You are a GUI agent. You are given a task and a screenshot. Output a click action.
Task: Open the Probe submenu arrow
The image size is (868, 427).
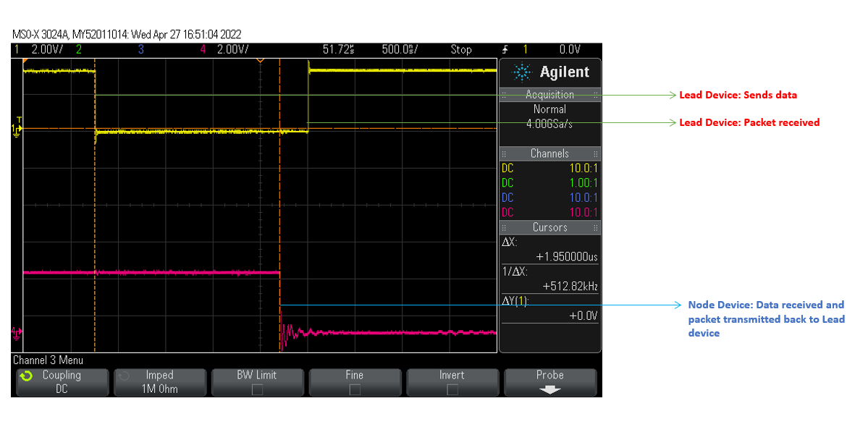[550, 389]
